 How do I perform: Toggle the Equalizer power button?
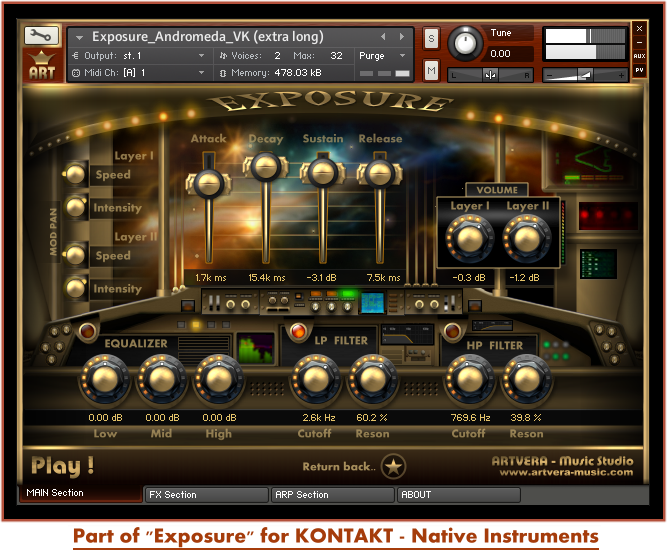(87, 332)
